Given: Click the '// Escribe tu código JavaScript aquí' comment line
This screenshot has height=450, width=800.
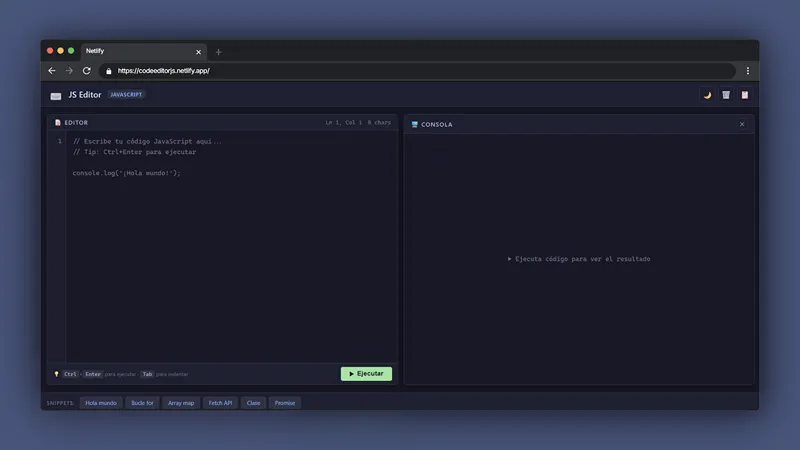Looking at the screenshot, I should (x=147, y=141).
